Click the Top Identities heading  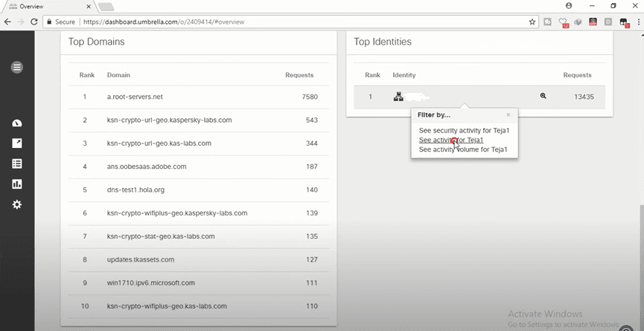(383, 42)
